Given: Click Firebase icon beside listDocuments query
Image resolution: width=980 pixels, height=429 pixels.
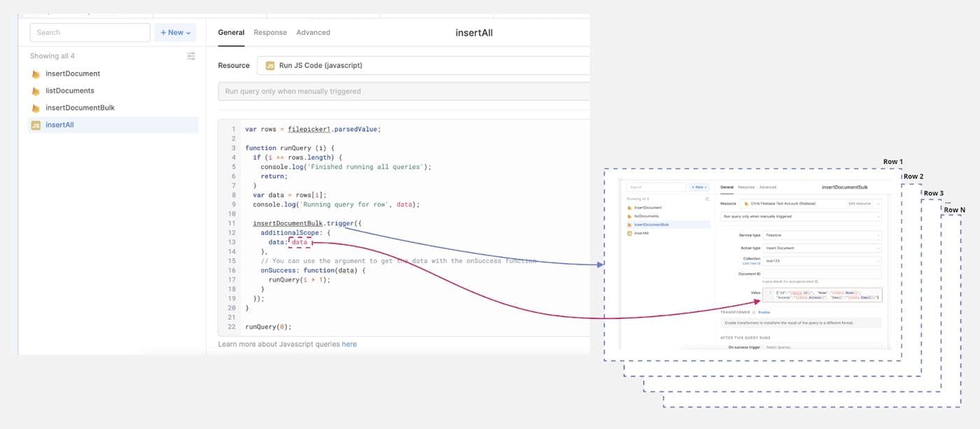Looking at the screenshot, I should 36,91.
